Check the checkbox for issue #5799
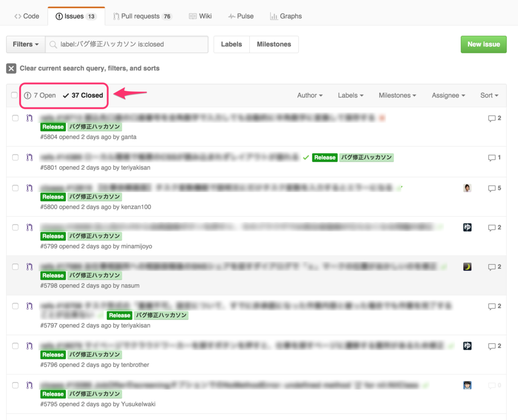 tap(15, 227)
